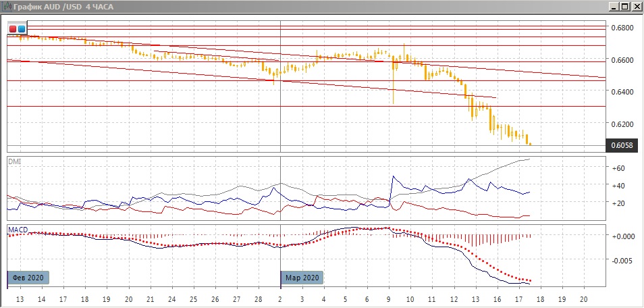Click the DMI indicator label

[x=14, y=161]
